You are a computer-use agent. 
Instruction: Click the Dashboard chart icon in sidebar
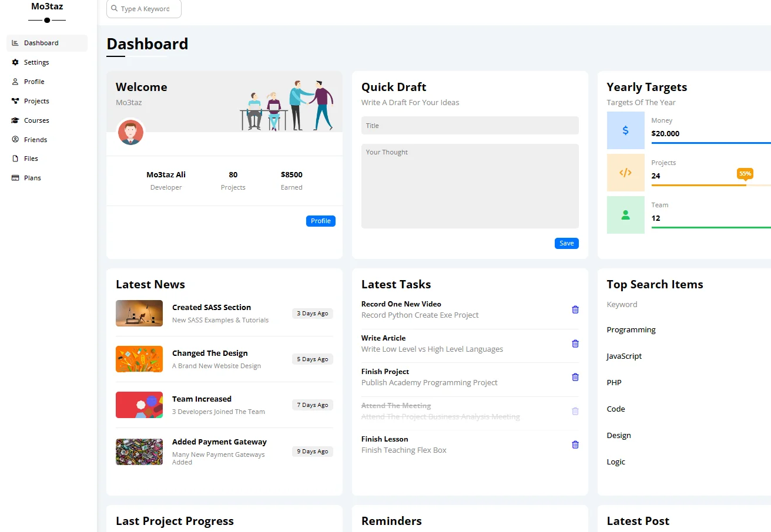[x=15, y=43]
